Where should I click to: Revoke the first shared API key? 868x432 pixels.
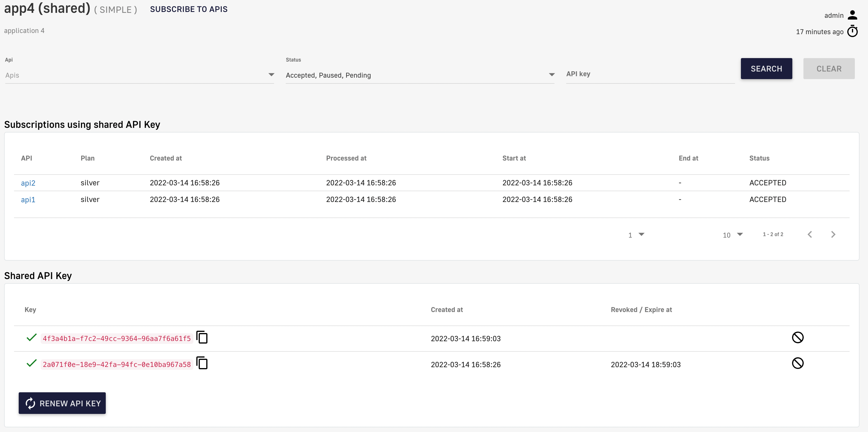pyautogui.click(x=798, y=337)
